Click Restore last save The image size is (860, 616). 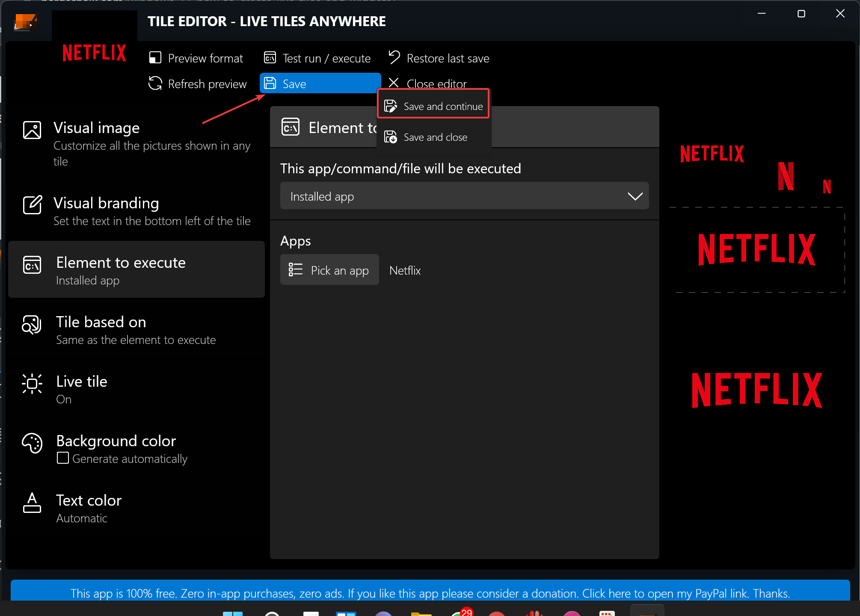coord(439,58)
